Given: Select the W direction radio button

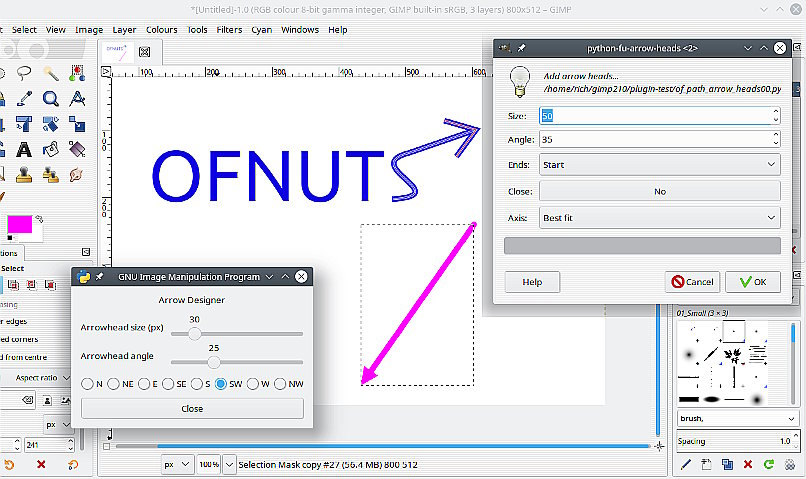Looking at the screenshot, I should point(252,384).
